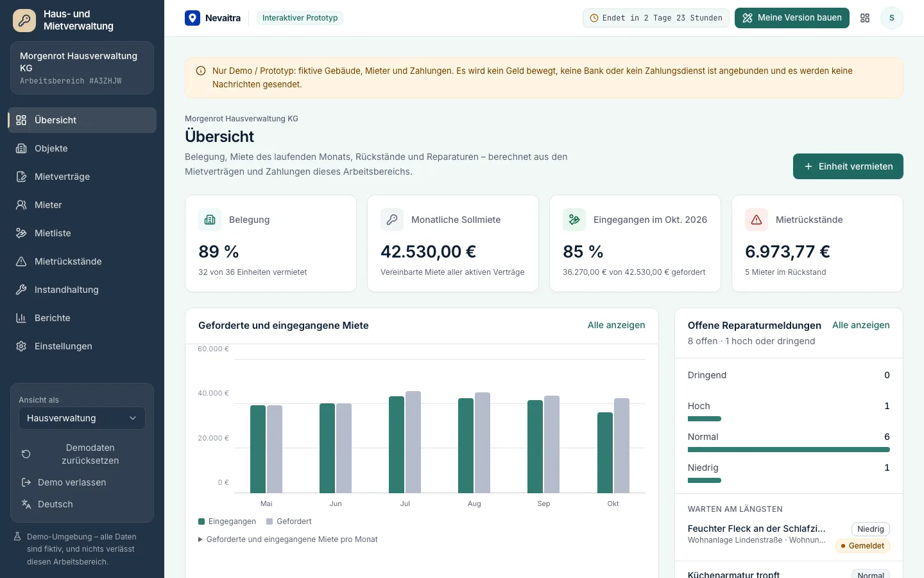Screen dimensions: 924x578
Task: Click Meine Version bauen button
Action: [792, 18]
